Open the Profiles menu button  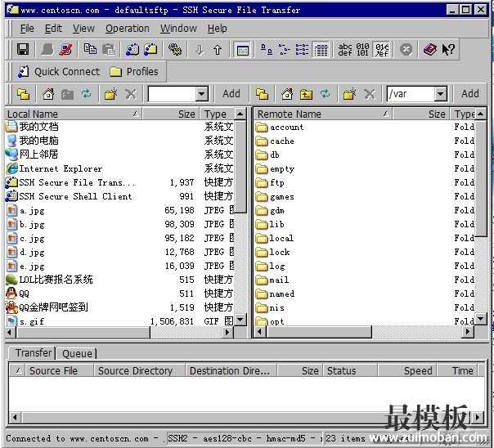tap(134, 72)
